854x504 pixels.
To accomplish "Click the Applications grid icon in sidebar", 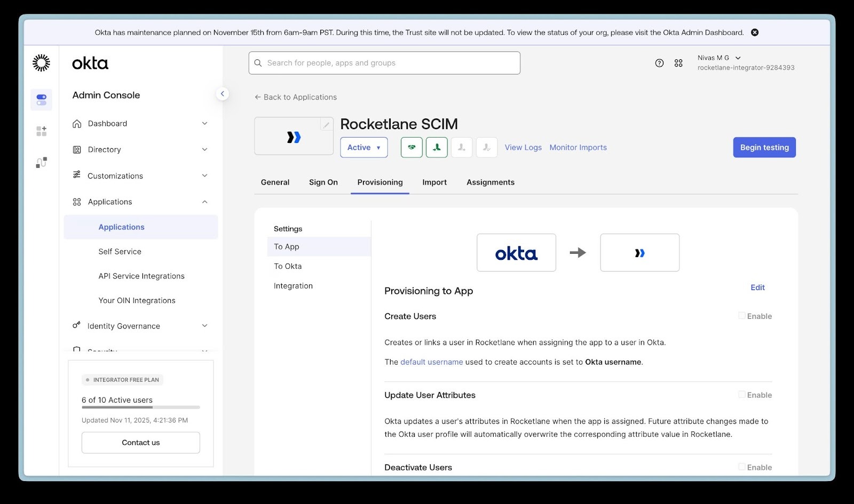I will coord(77,202).
